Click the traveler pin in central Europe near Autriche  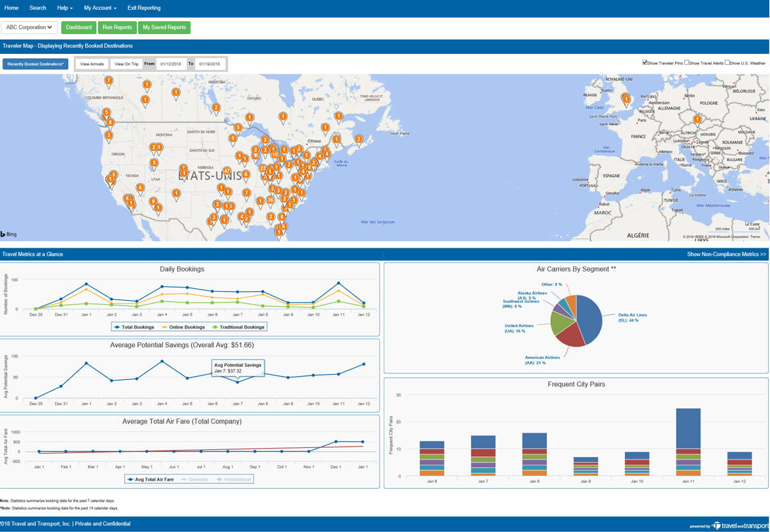[697, 119]
